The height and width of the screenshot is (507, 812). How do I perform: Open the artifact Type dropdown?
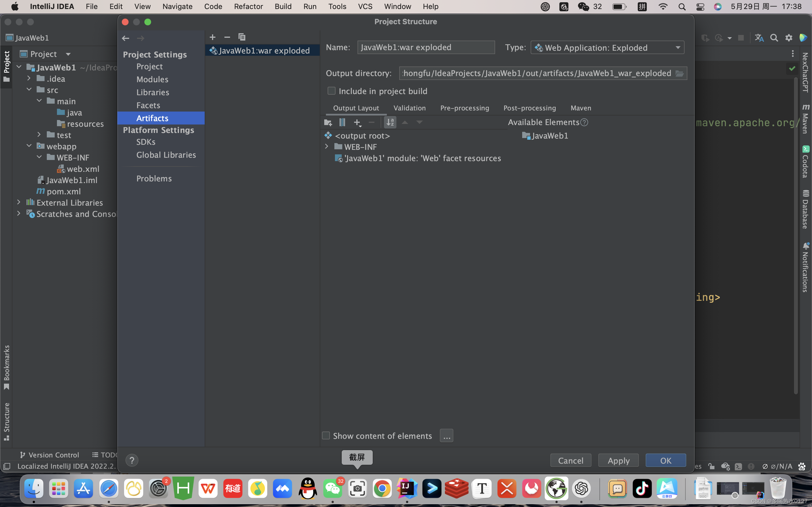click(607, 48)
